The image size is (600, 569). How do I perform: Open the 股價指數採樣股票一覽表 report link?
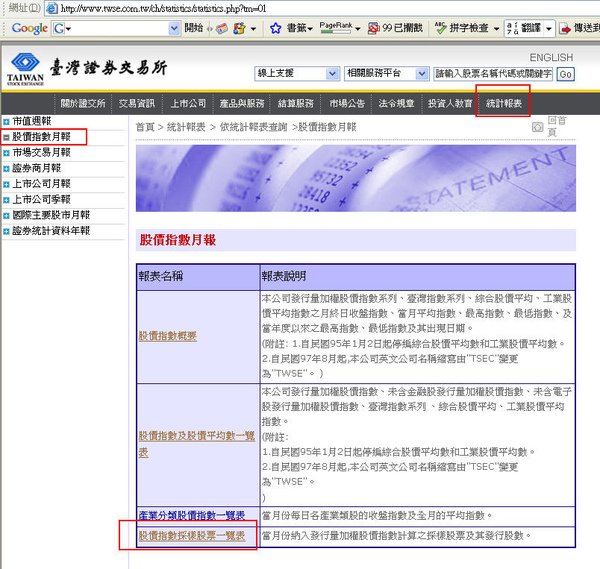[x=192, y=536]
